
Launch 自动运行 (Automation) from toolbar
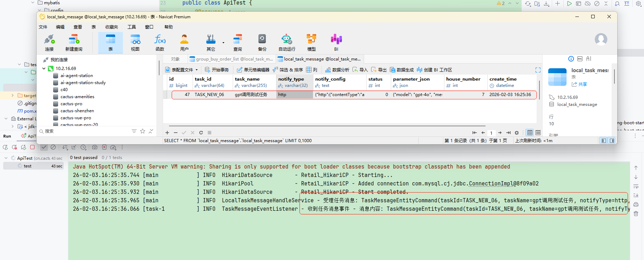287,43
